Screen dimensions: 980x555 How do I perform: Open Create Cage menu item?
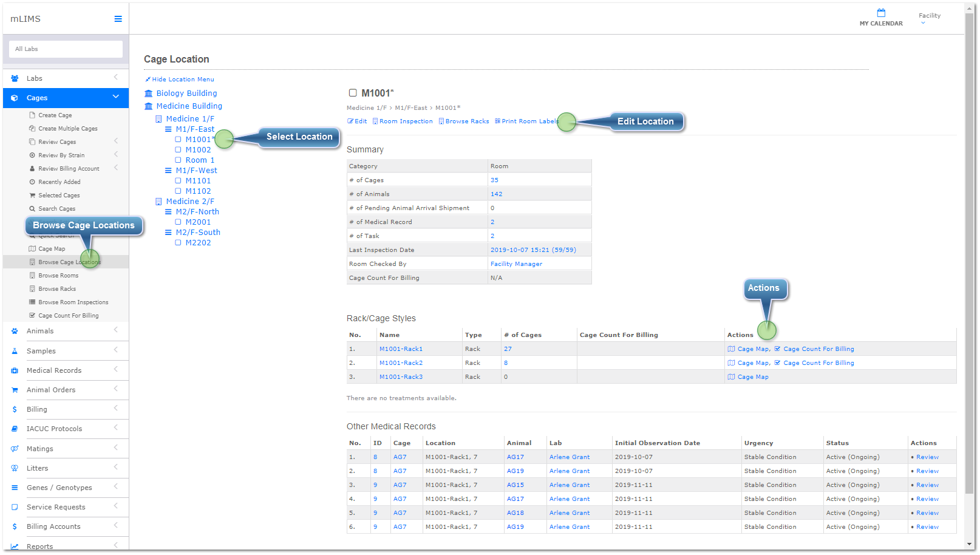[55, 115]
